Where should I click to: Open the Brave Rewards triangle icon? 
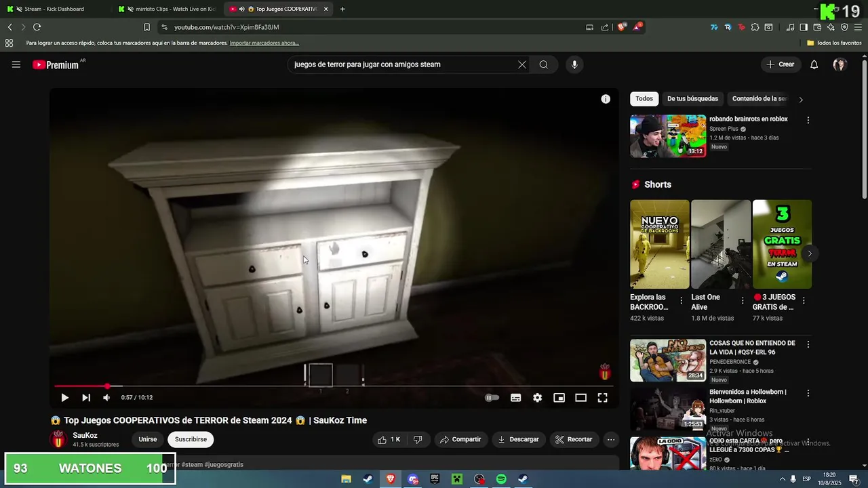[637, 27]
